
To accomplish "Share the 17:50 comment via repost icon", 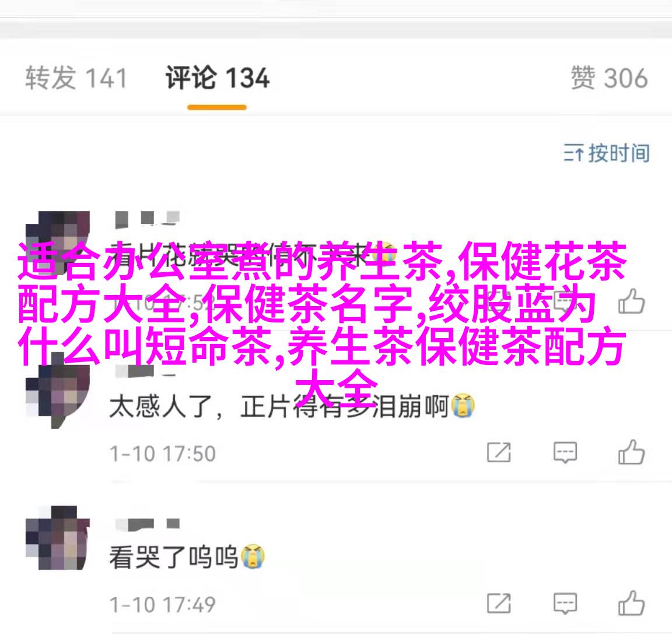I will click(499, 452).
